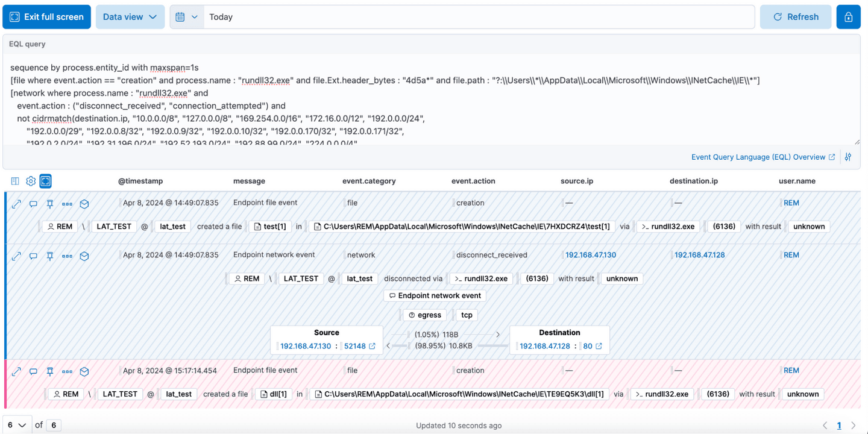
Task: Expand details of first file event row
Action: click(16, 204)
